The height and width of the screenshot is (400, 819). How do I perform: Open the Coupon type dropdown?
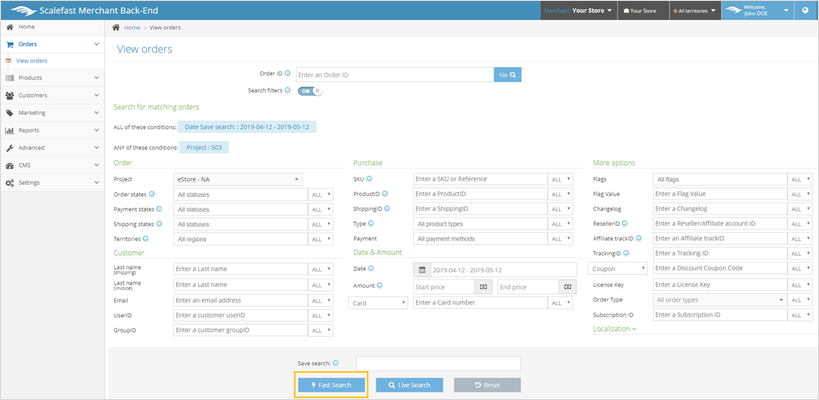[x=620, y=268]
